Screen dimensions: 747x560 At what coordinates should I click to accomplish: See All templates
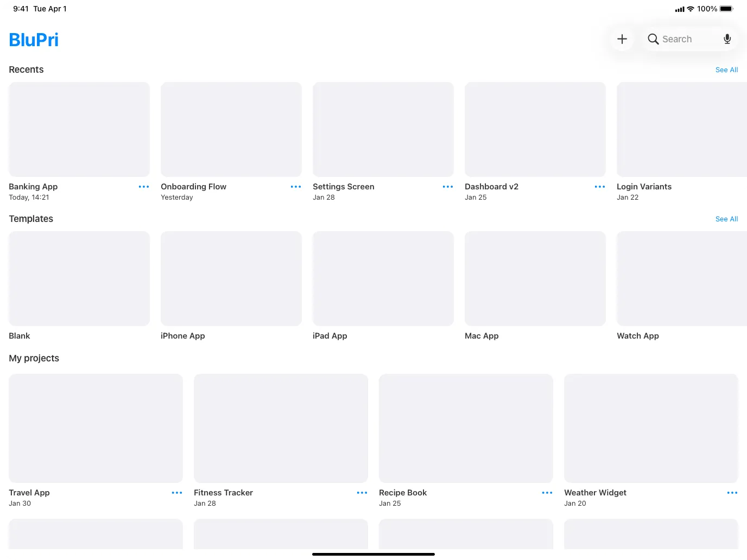[x=726, y=219]
